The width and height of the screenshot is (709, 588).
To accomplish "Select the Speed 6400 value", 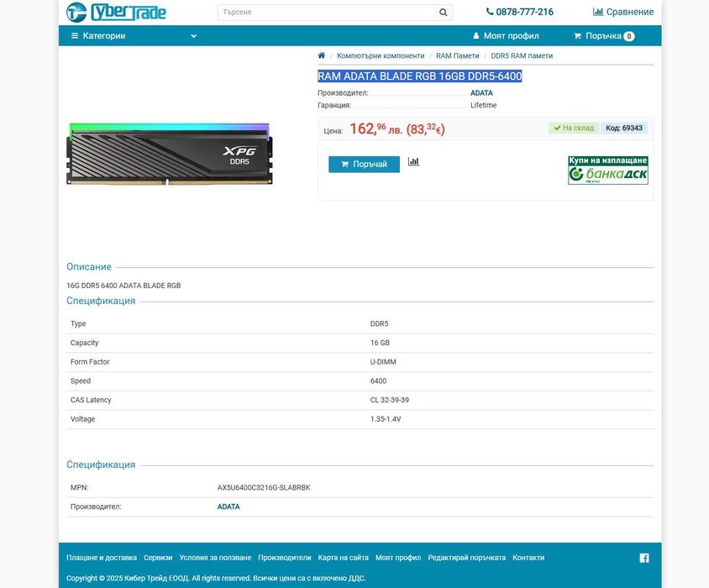I will 378,381.
